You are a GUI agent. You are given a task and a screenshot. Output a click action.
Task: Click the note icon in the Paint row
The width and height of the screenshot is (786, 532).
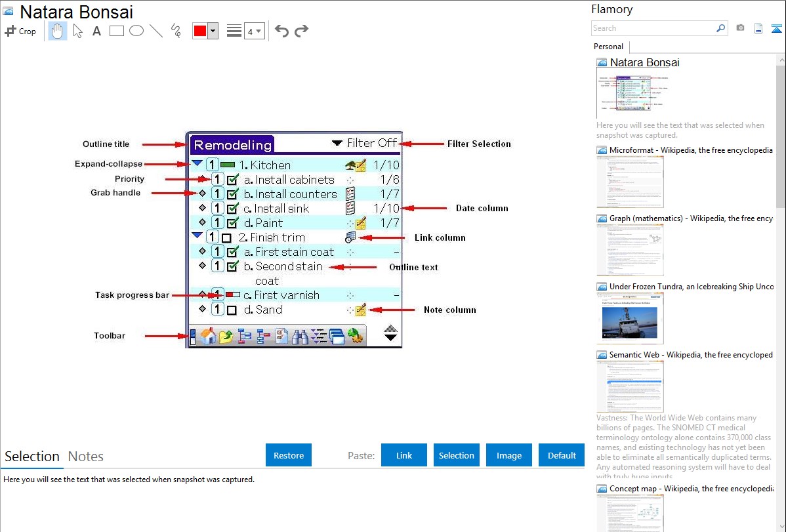click(x=360, y=223)
